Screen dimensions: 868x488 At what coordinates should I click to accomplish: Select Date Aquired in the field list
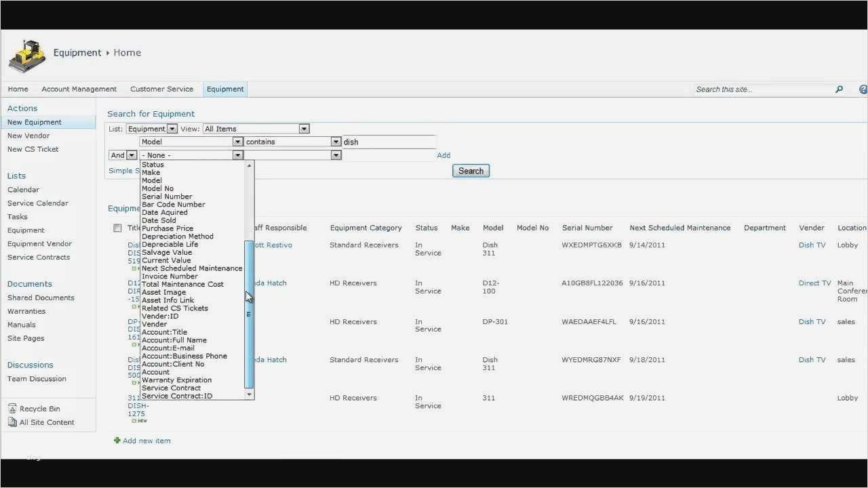pos(165,213)
